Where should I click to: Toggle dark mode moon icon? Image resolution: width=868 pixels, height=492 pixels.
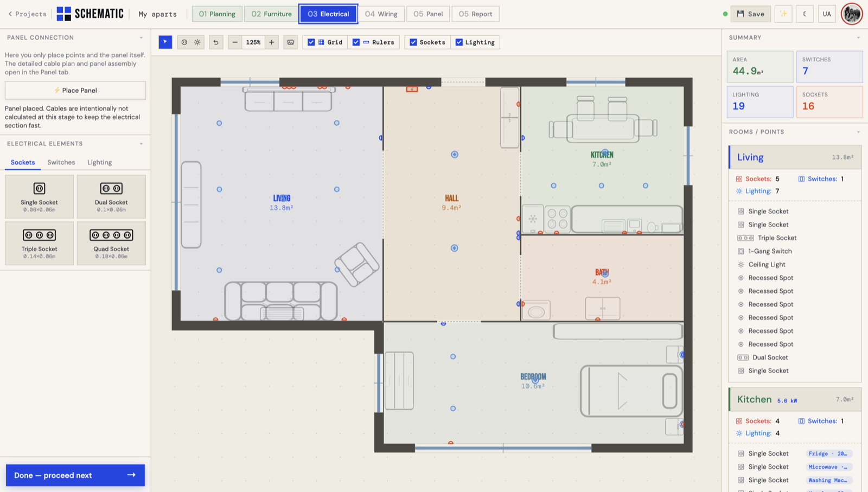[805, 14]
